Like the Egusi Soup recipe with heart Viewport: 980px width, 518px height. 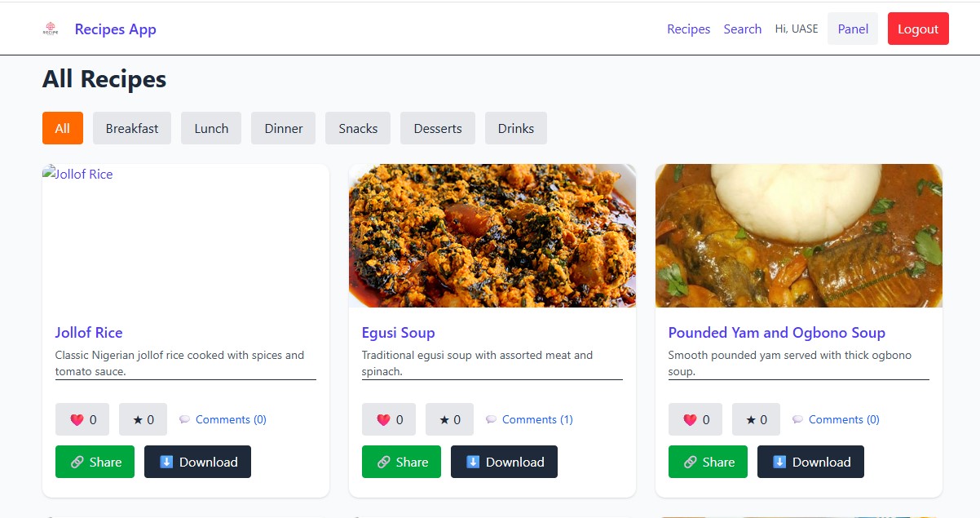389,419
